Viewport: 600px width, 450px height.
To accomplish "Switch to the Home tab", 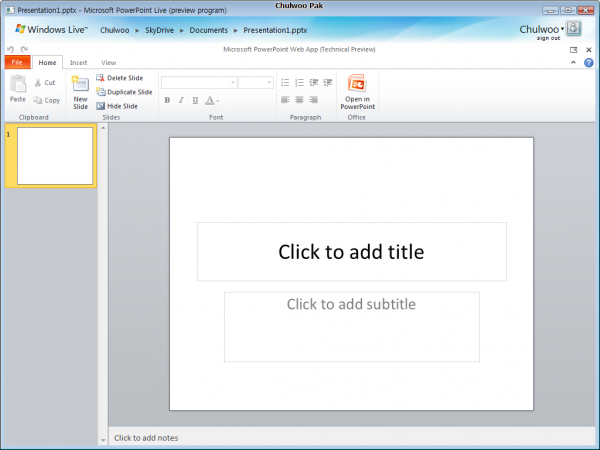I will pos(47,62).
